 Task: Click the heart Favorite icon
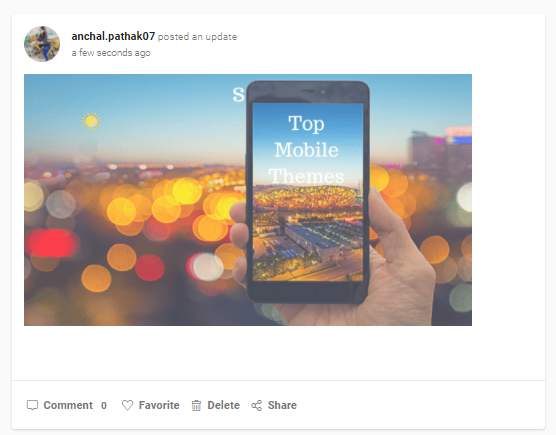pyautogui.click(x=127, y=405)
